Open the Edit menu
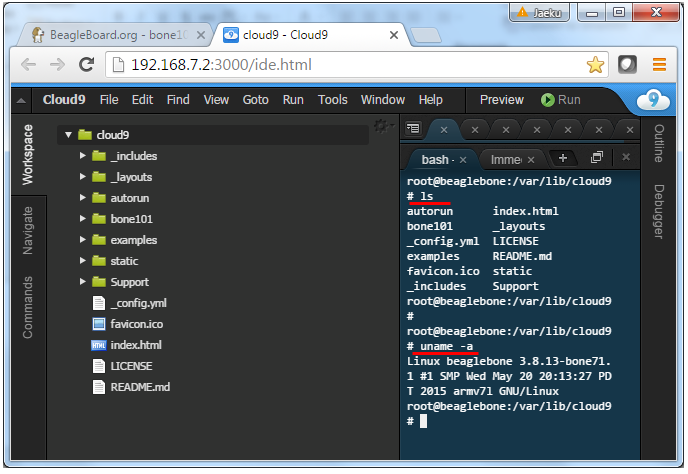 (142, 100)
